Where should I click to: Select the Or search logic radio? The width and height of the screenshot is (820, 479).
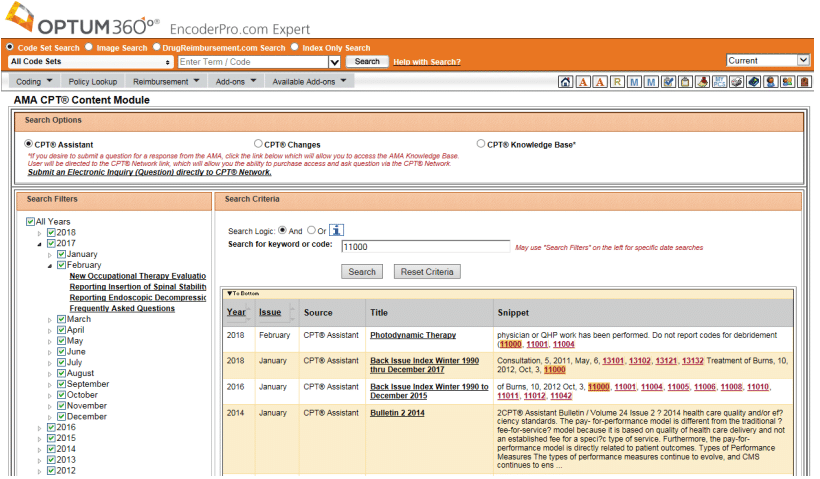[312, 230]
